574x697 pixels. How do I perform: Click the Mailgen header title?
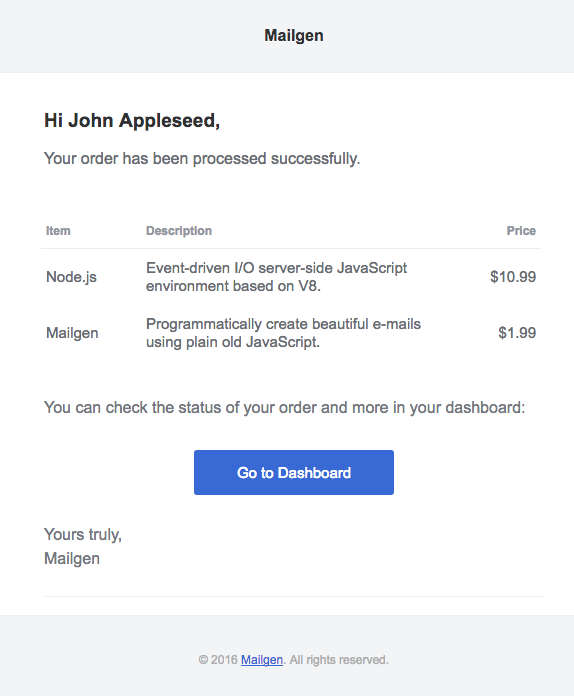[294, 36]
